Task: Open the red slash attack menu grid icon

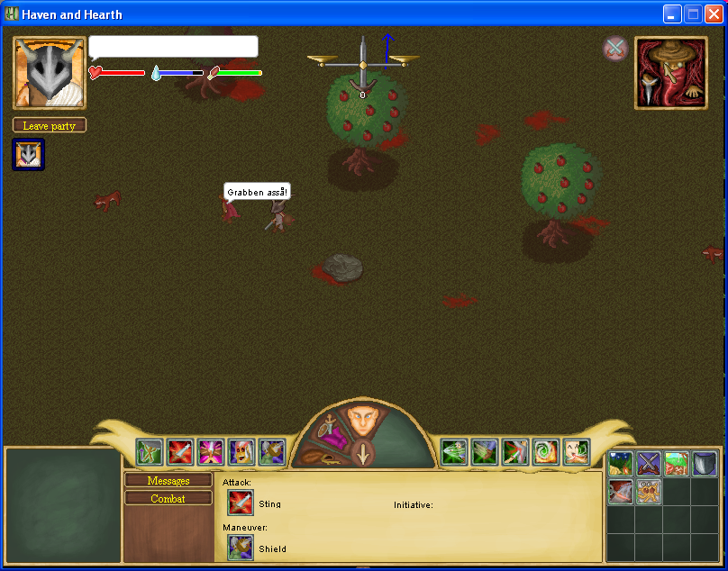Action: pyautogui.click(x=621, y=492)
